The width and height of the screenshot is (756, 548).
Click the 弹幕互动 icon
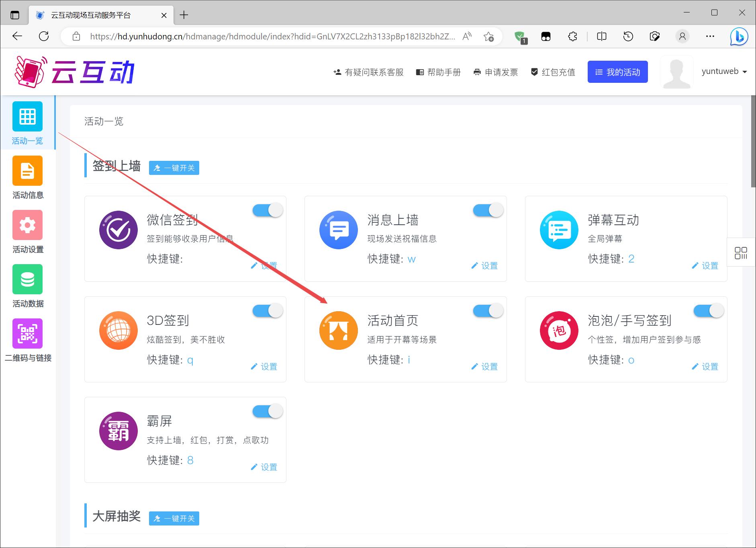click(x=559, y=230)
